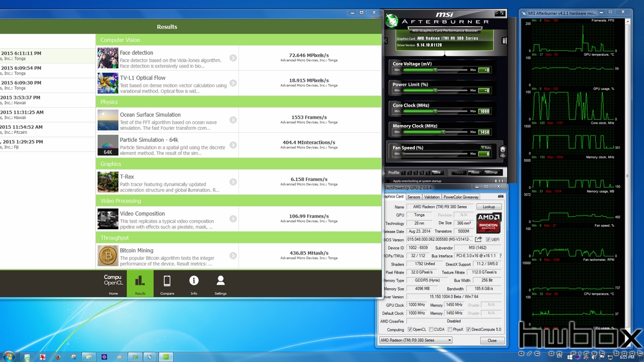Select Afterburner profile slot 3
Image resolution: width=644 pixels, height=362 pixels.
pyautogui.click(x=416, y=172)
